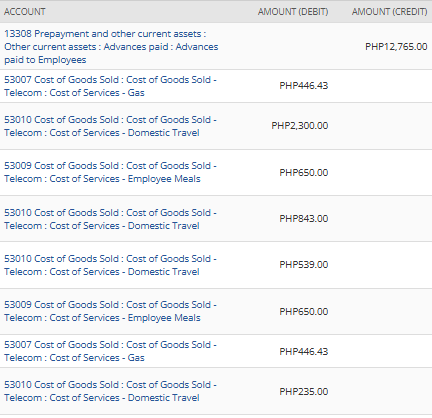Image resolution: width=432 pixels, height=418 pixels.
Task: Click the AMOUNT (CREDIT) column header
Action: coord(389,12)
